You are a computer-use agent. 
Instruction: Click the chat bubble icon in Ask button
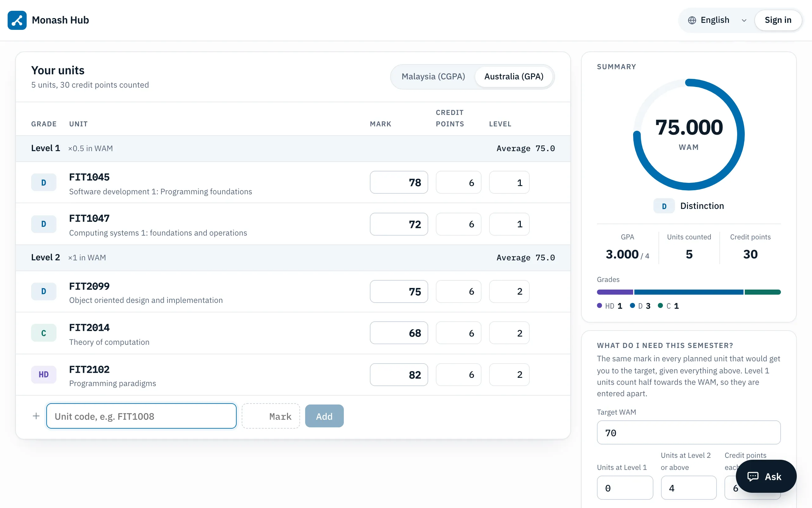(753, 477)
